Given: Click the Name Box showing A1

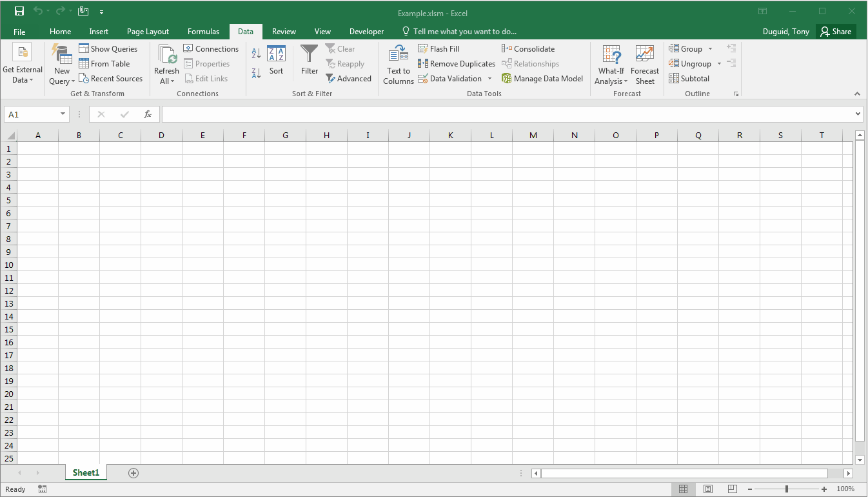Looking at the screenshot, I should 31,114.
